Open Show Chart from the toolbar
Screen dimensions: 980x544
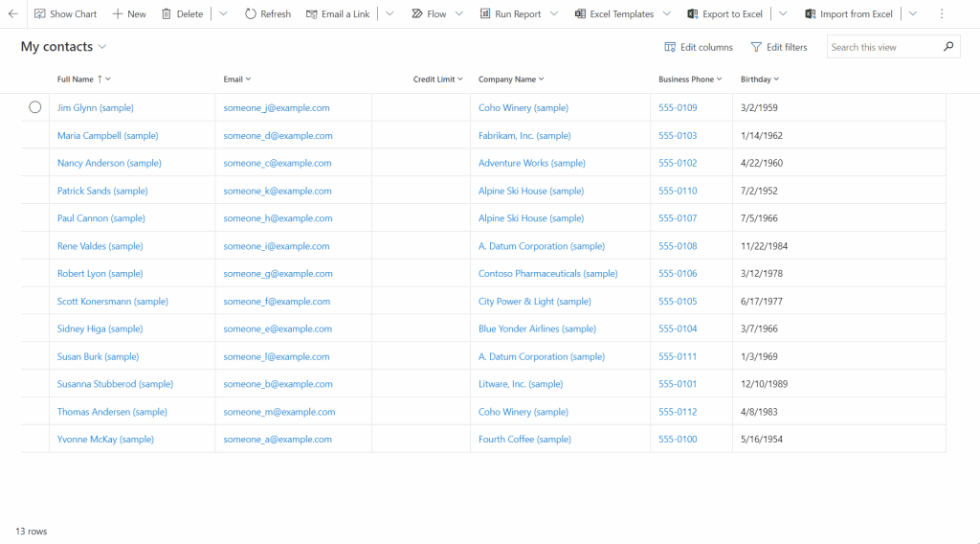click(65, 14)
